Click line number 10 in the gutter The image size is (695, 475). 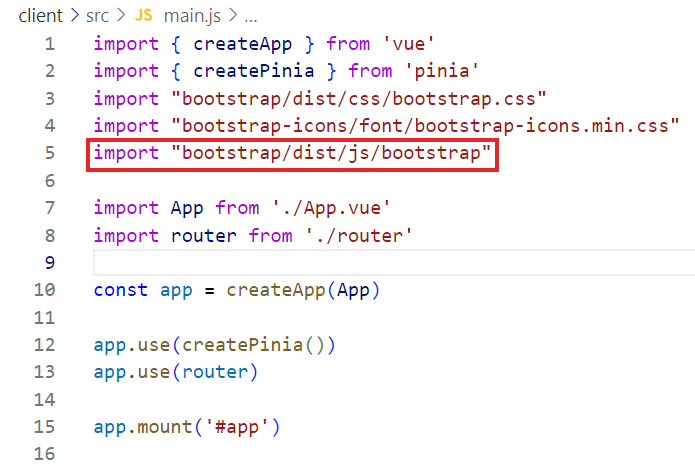(x=45, y=290)
